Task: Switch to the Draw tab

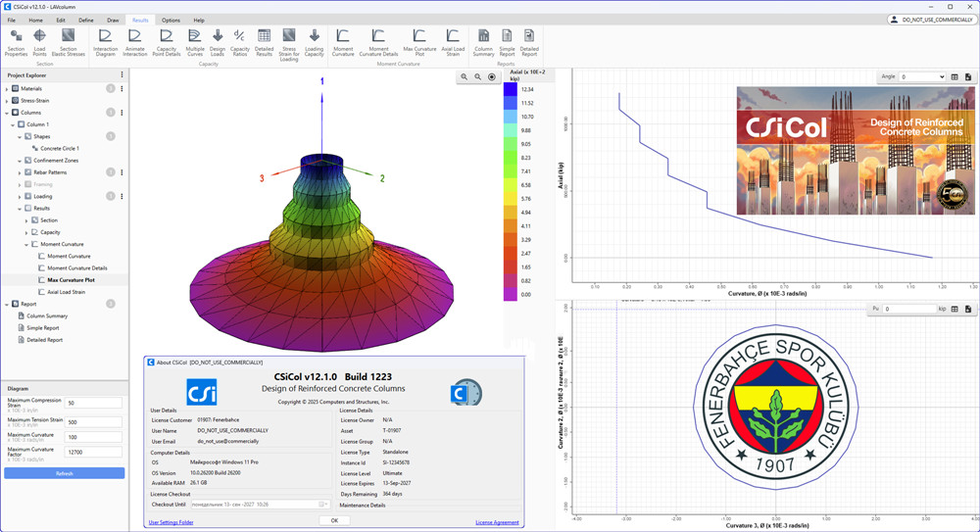Action: pos(113,20)
